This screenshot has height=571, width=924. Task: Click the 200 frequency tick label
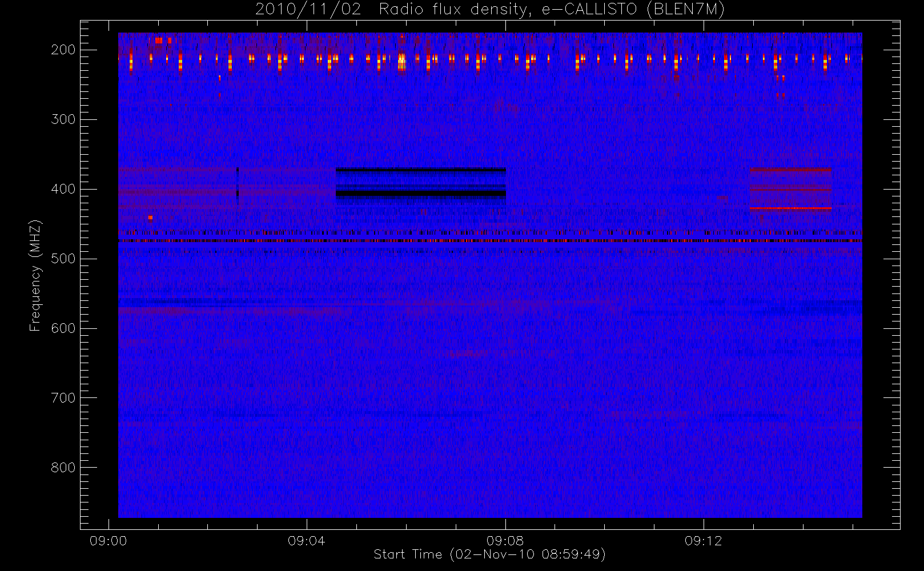[x=63, y=50]
